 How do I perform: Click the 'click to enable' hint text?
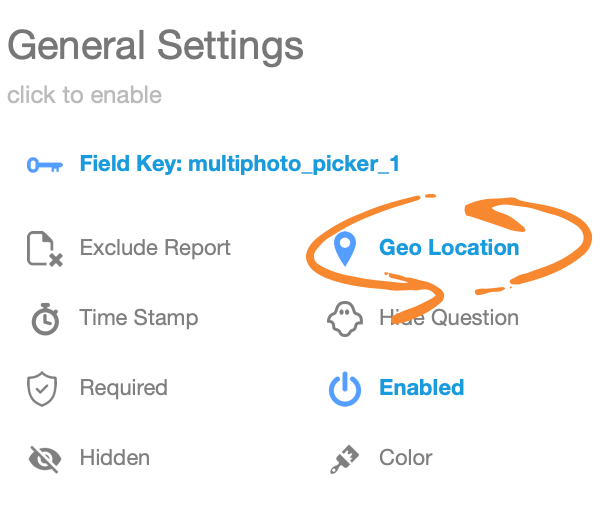point(84,96)
